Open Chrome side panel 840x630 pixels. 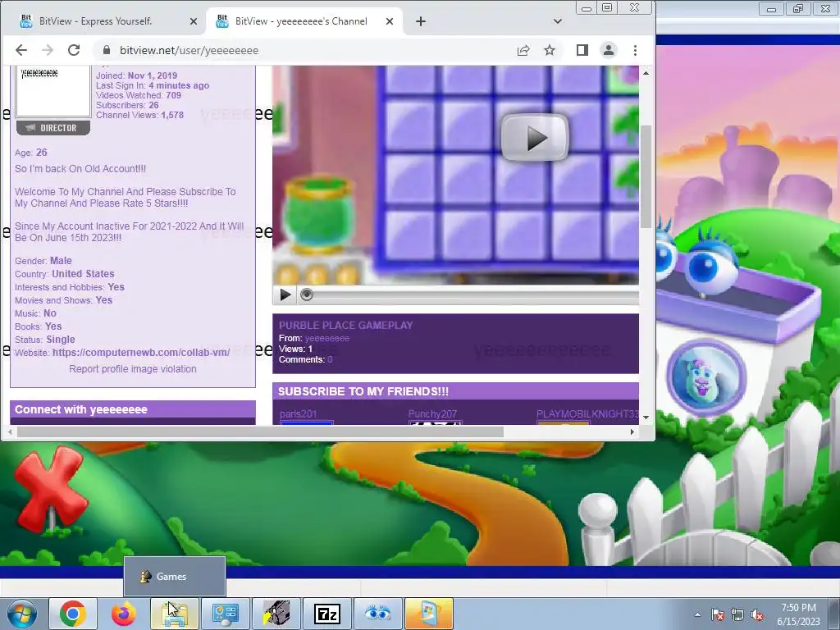coord(582,50)
